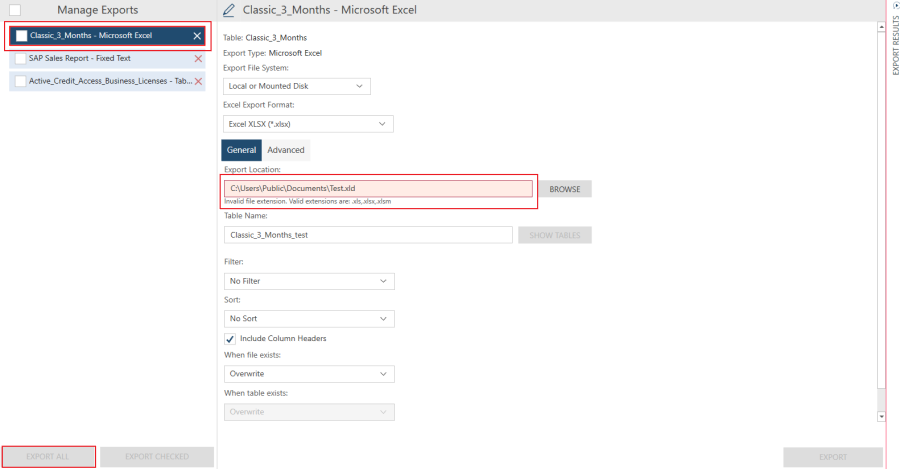Check the Classic_3_Months export checkbox
The height and width of the screenshot is (469, 900).
(x=21, y=36)
